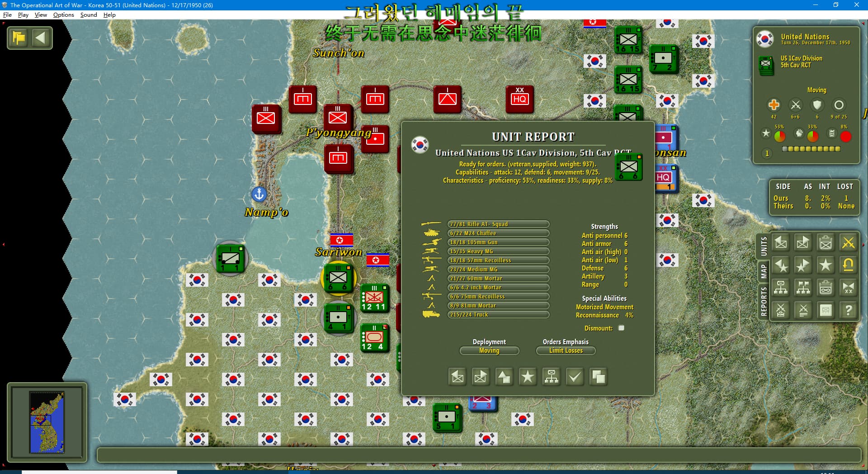Image resolution: width=868 pixels, height=474 pixels.
Task: Open the Options menu
Action: (63, 14)
